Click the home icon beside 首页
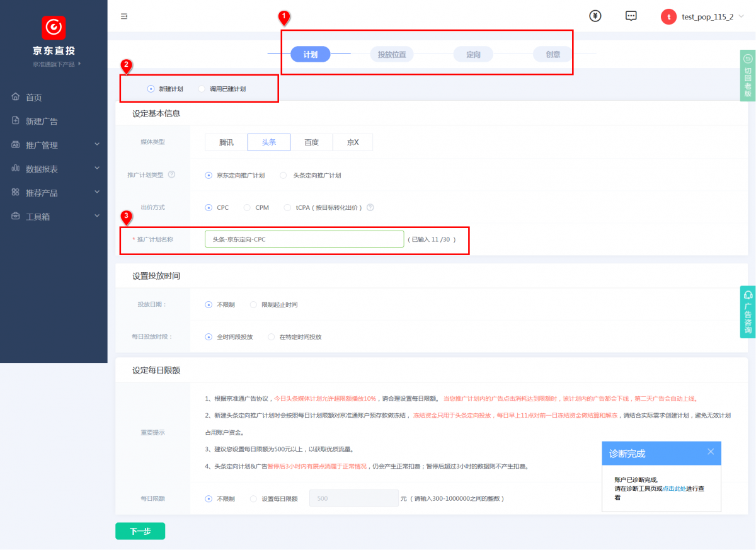This screenshot has height=550, width=756. point(16,97)
